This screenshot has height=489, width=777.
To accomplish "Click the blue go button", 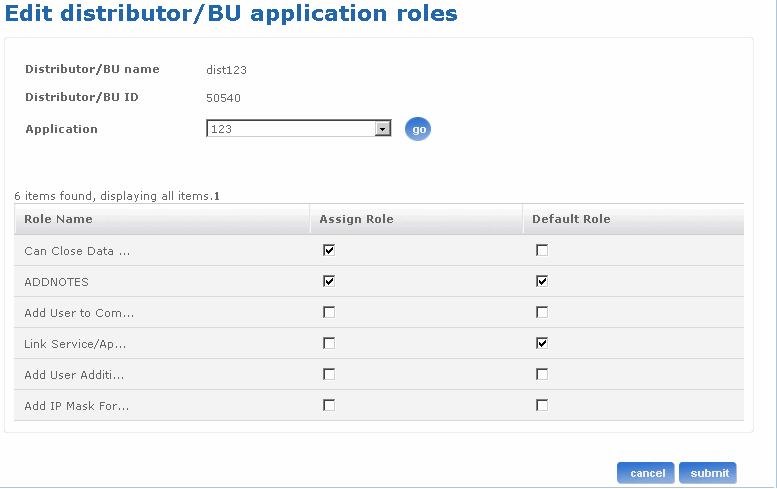I will 418,129.
